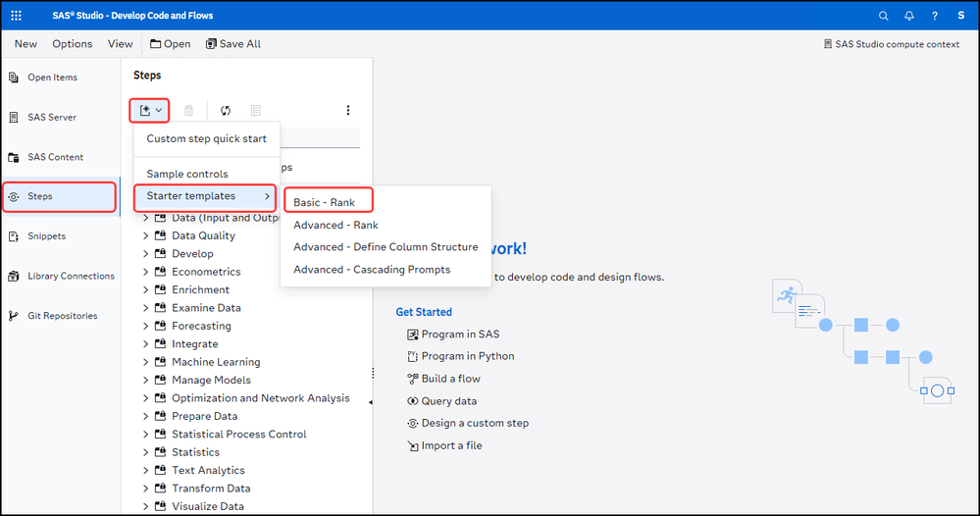The height and width of the screenshot is (516, 980).
Task: Click Build a flow link
Action: click(443, 379)
